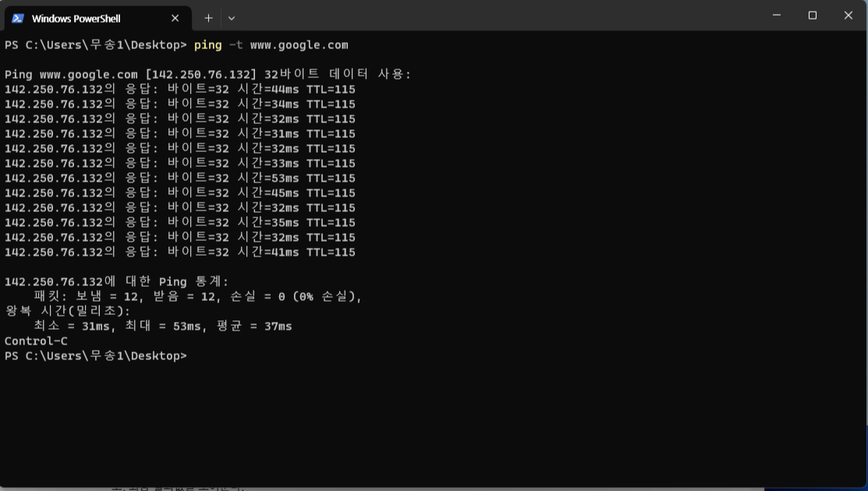Viewport: 868px width, 491px height.
Task: Click the PowerShell icon on the tab
Action: coord(18,18)
